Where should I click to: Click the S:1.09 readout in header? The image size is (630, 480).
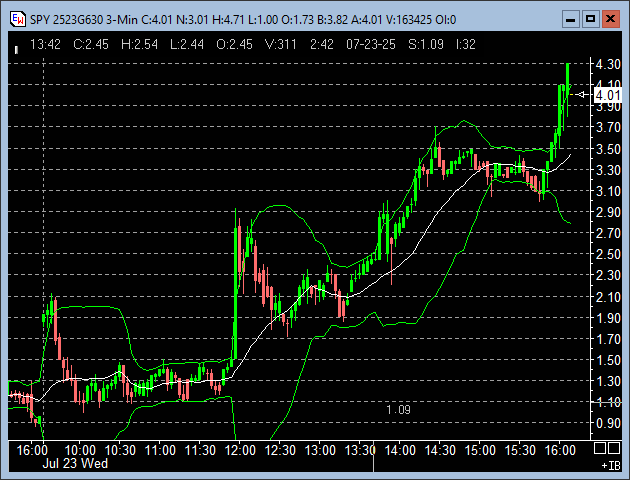(x=426, y=44)
